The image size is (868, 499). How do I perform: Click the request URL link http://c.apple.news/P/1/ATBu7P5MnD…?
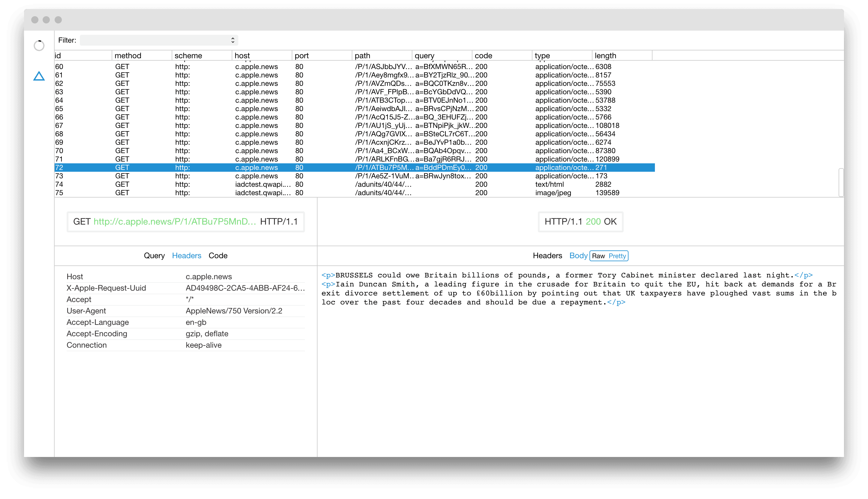(175, 221)
